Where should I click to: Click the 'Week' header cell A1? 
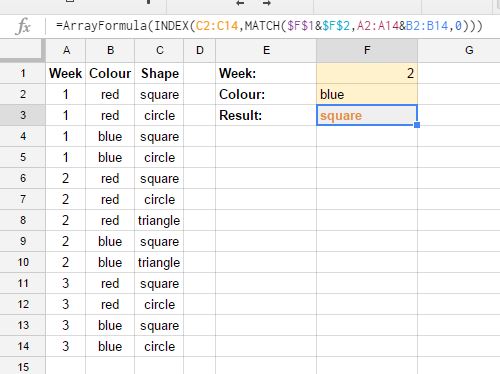[66, 73]
